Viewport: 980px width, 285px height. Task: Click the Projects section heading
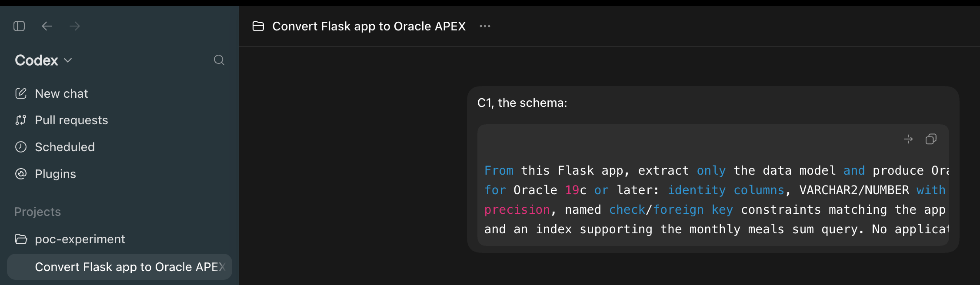37,212
